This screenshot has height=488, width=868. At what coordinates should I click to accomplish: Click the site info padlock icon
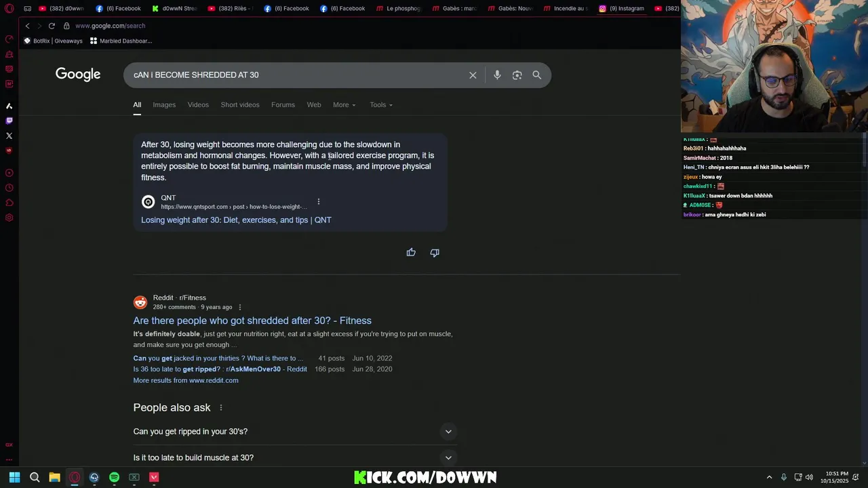(x=66, y=26)
